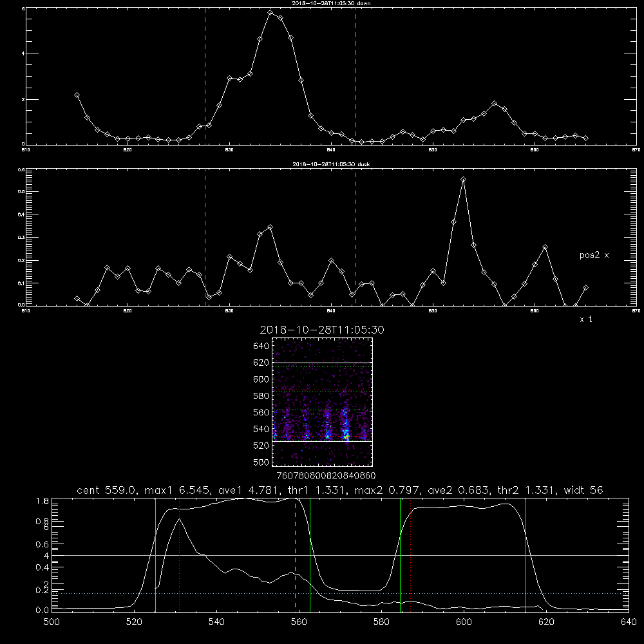The width and height of the screenshot is (644, 644).
Task: Click right green dashed marker in dawn plot
Action: click(355, 76)
